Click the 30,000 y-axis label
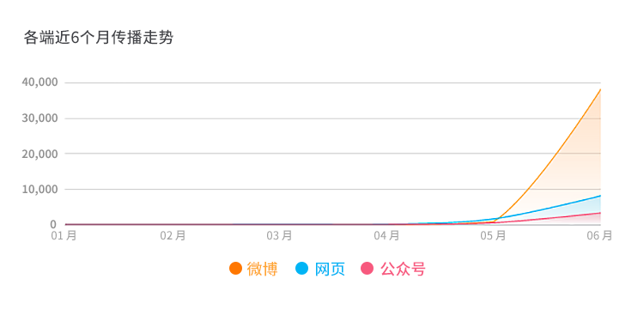Viewport: 644px width, 309px height. pyautogui.click(x=39, y=118)
